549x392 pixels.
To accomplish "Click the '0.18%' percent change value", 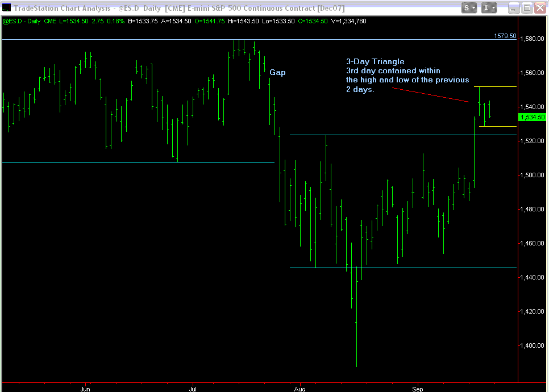I will coord(115,22).
